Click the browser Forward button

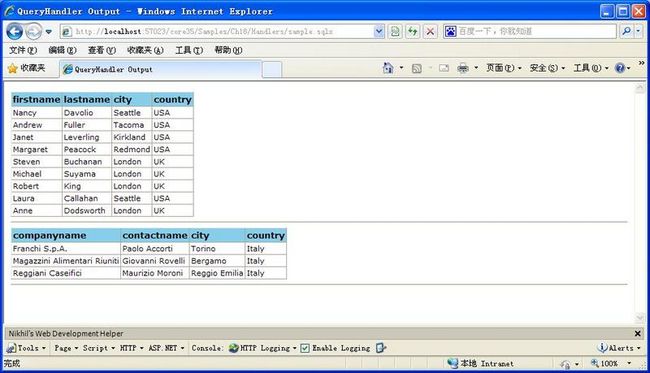tap(34, 31)
